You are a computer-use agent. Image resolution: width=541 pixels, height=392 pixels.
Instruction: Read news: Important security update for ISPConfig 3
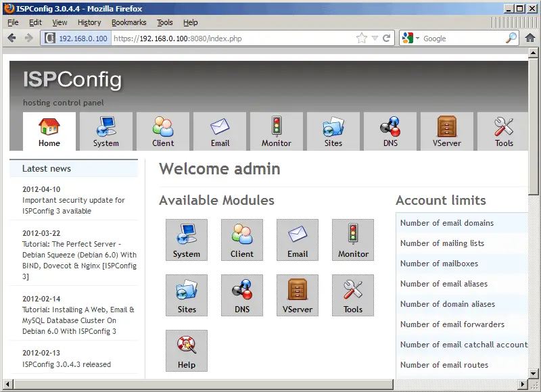click(74, 205)
